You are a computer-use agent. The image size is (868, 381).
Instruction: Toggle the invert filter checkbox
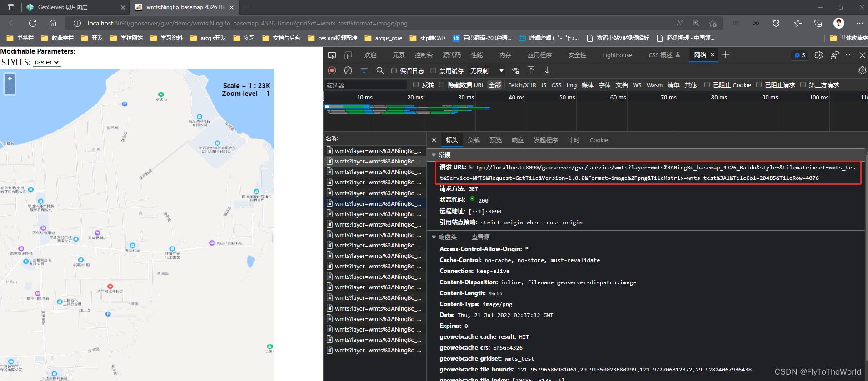coord(415,84)
